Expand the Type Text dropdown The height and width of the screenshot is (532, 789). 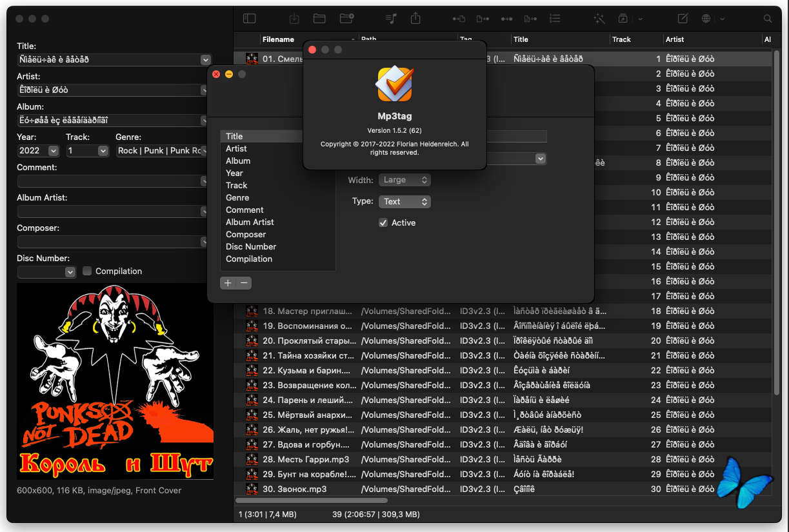404,202
